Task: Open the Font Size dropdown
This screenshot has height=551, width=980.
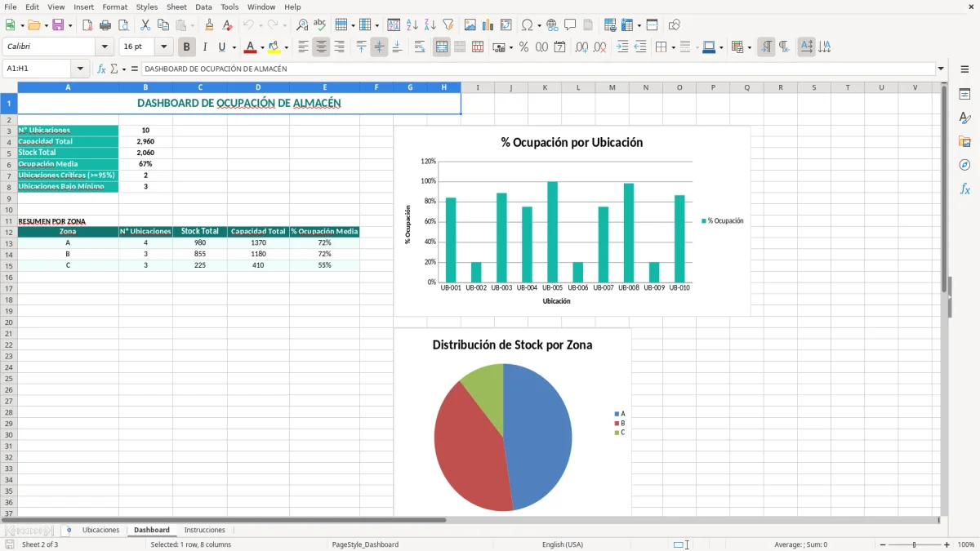Action: click(x=164, y=47)
